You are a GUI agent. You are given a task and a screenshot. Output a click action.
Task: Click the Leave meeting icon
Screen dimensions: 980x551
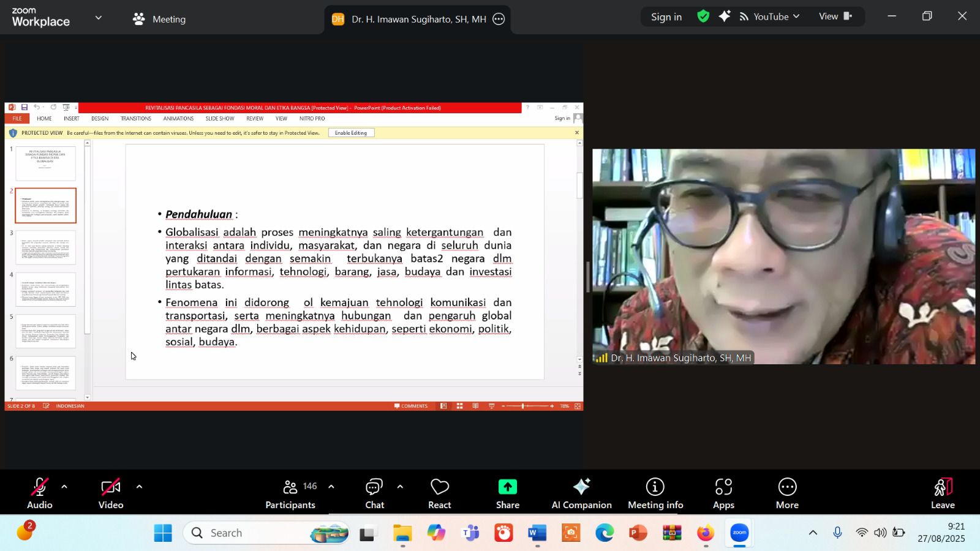[943, 487]
